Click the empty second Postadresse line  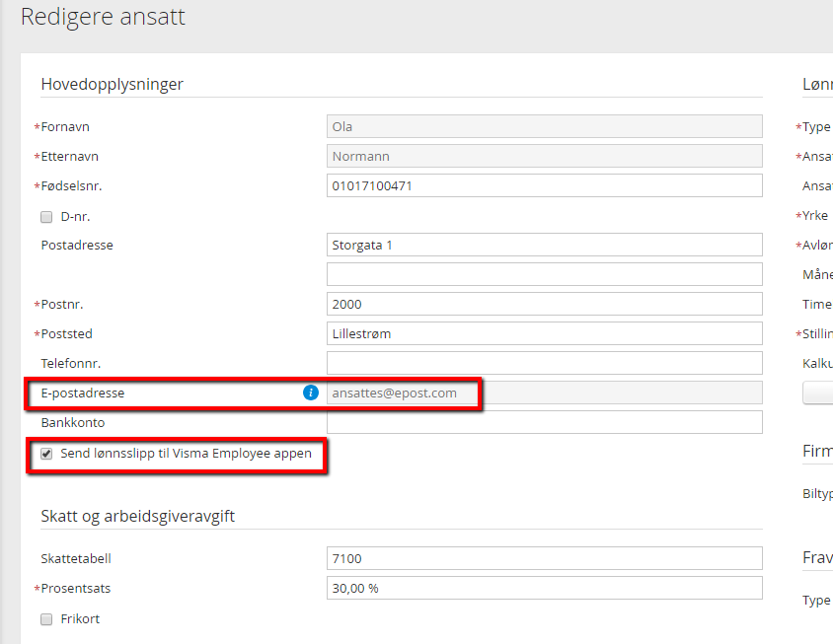pyautogui.click(x=544, y=273)
